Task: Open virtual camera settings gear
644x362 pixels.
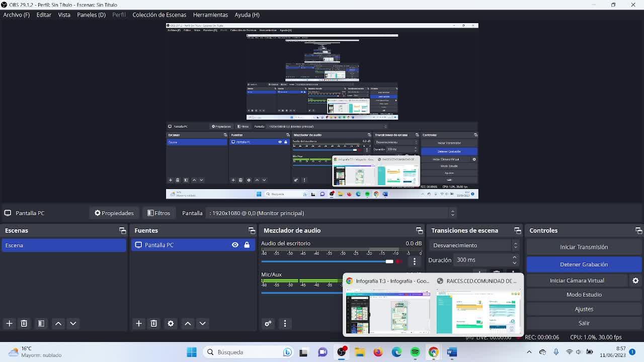Action: click(x=635, y=281)
